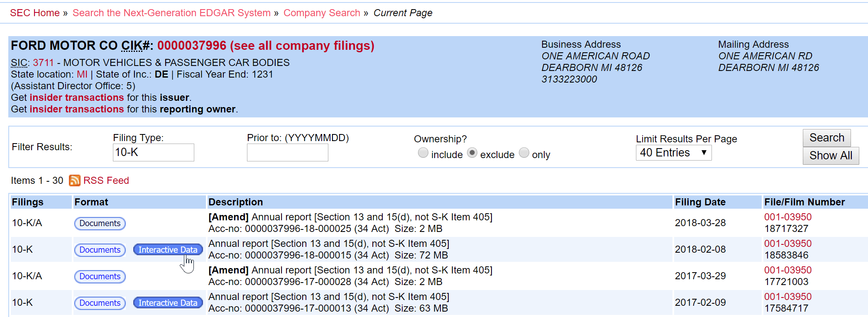This screenshot has width=868, height=317.
Task: Click the Items 1 - 30 count text
Action: click(x=37, y=180)
